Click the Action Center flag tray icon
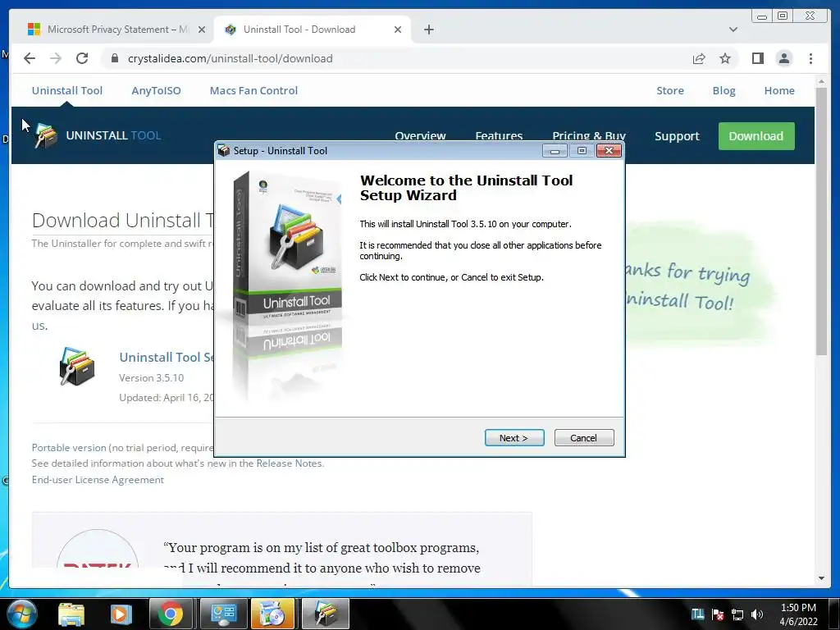Image resolution: width=840 pixels, height=630 pixels. pos(718,614)
